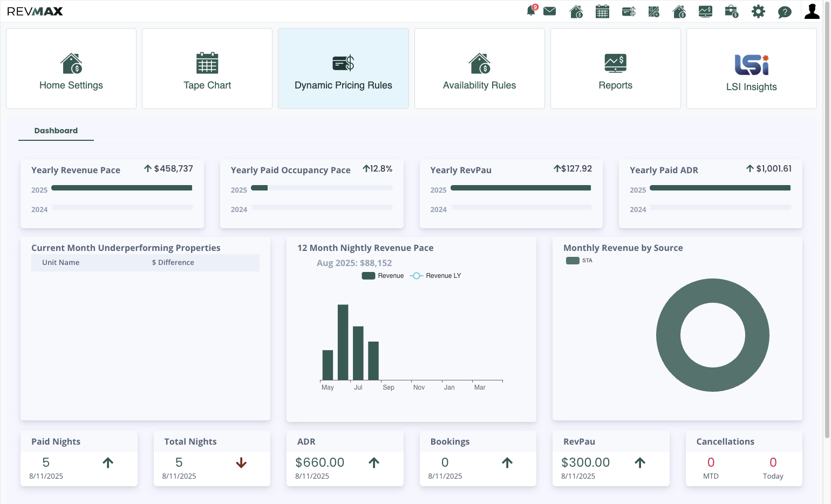Viewport: 831px width, 504px height.
Task: Click the top bar card-and-dollar pricing icon
Action: point(629,11)
